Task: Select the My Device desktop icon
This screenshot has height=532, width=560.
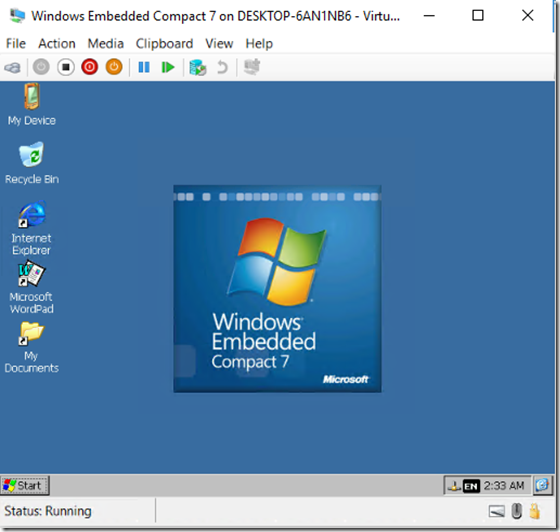Action: (x=32, y=104)
